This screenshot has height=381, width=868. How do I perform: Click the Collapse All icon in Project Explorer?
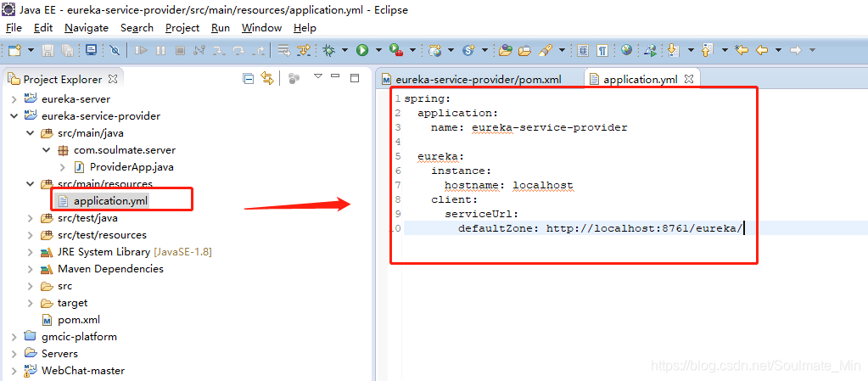tap(249, 79)
